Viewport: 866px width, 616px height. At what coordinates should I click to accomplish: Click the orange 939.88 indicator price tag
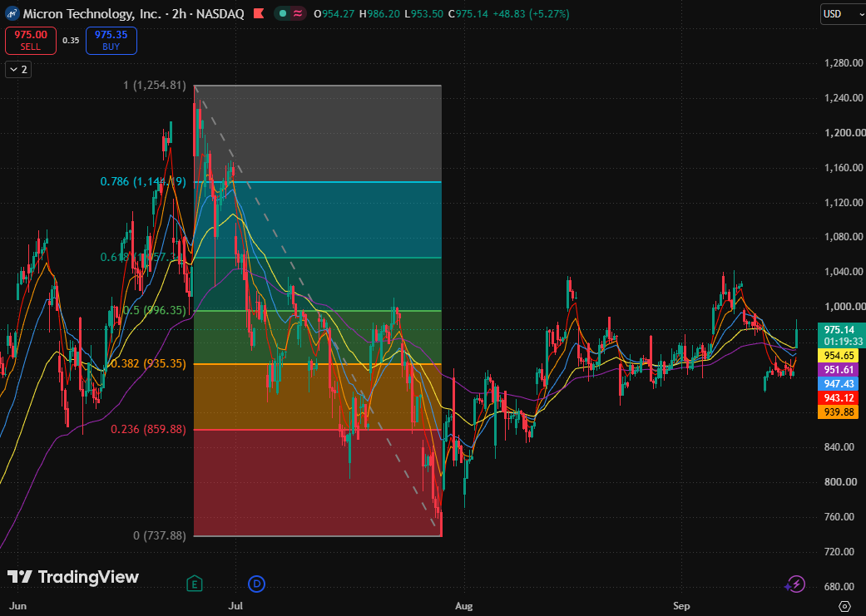[x=839, y=411]
